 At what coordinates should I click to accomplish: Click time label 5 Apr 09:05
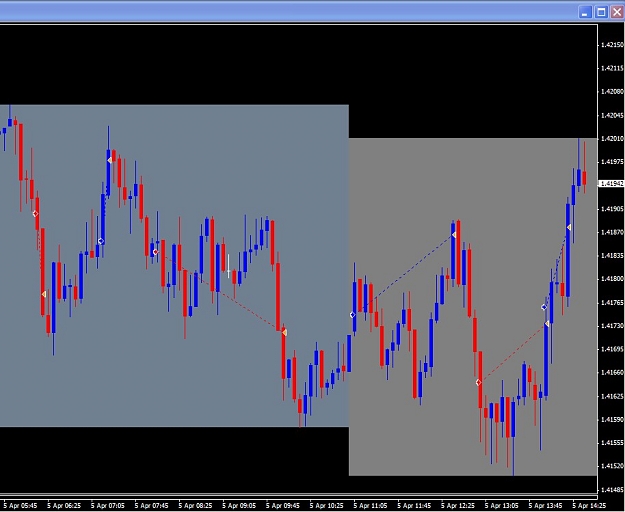(239, 506)
